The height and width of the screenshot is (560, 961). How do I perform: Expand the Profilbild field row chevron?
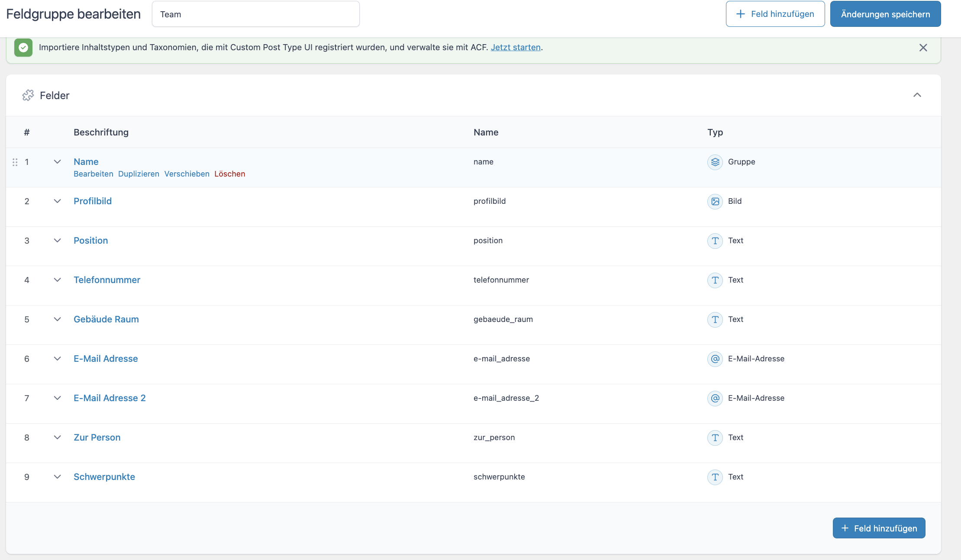coord(57,201)
